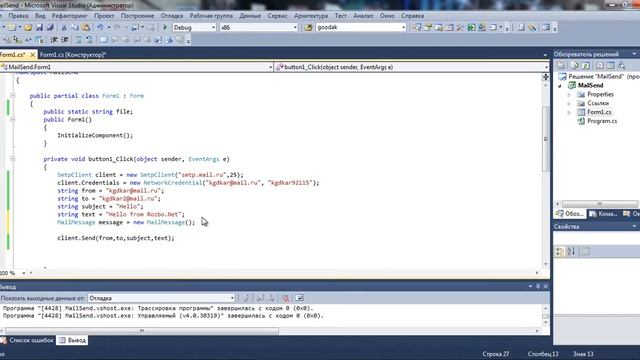Close the Form1.cs editor tab
Image resolution: width=640 pixels, height=360 pixels.
[33, 55]
